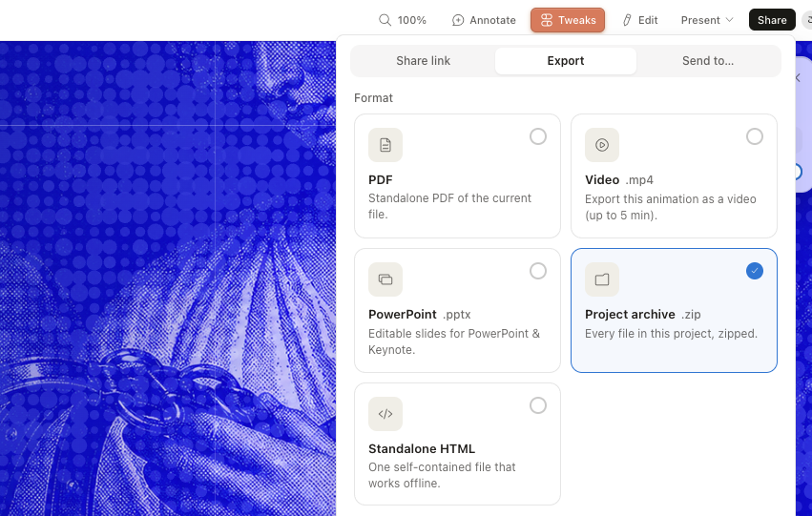Click the Edit pencil icon
812x516 pixels.
point(627,20)
